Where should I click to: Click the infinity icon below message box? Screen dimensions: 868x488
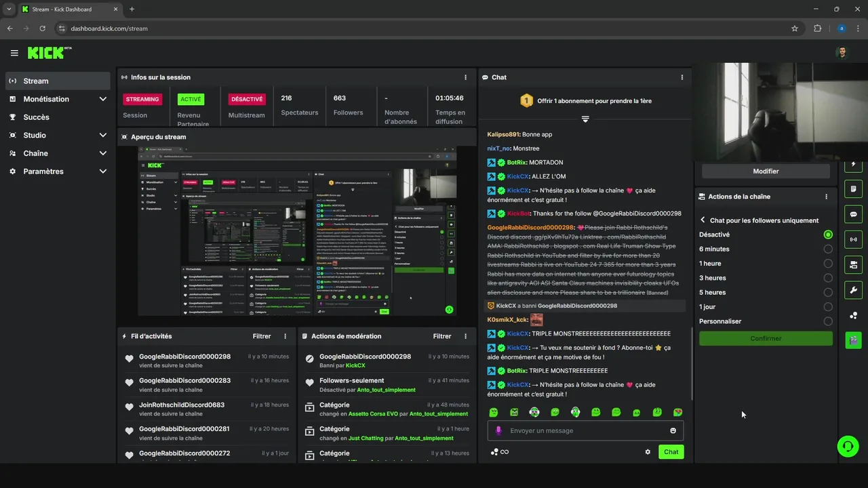click(505, 452)
